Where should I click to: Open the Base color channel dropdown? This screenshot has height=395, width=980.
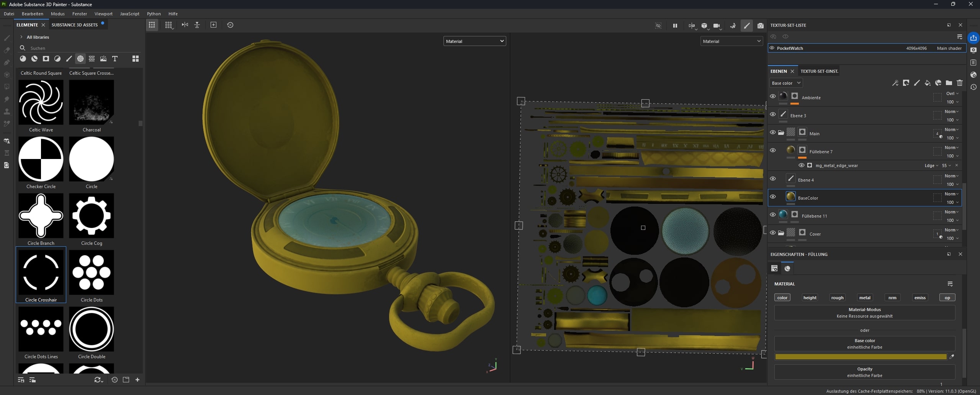785,83
